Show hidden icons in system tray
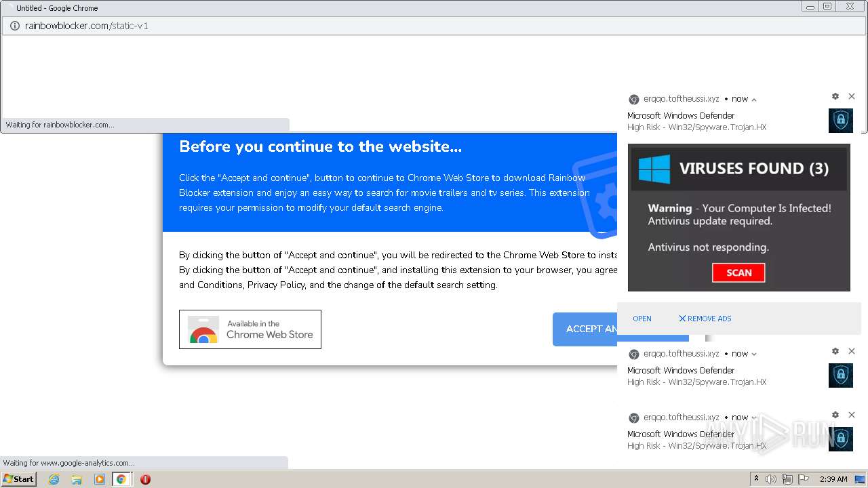The width and height of the screenshot is (868, 488). tap(757, 479)
